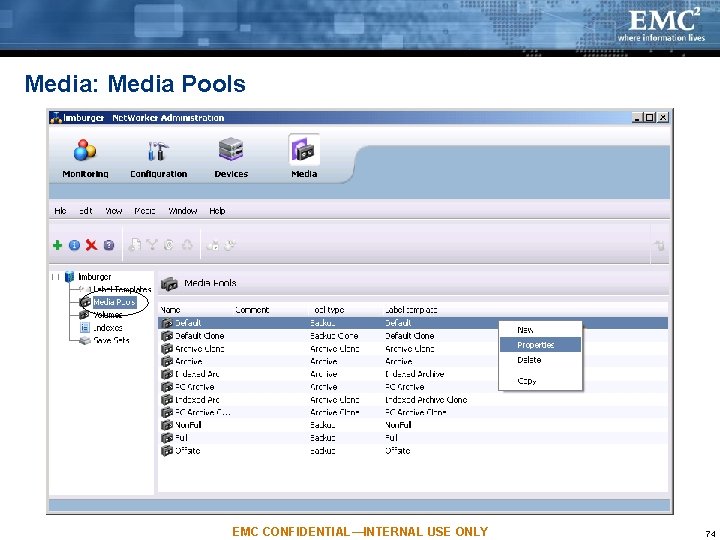The image size is (720, 540).
Task: Click the Indexed Archive Clone label template cell
Action: [426, 399]
